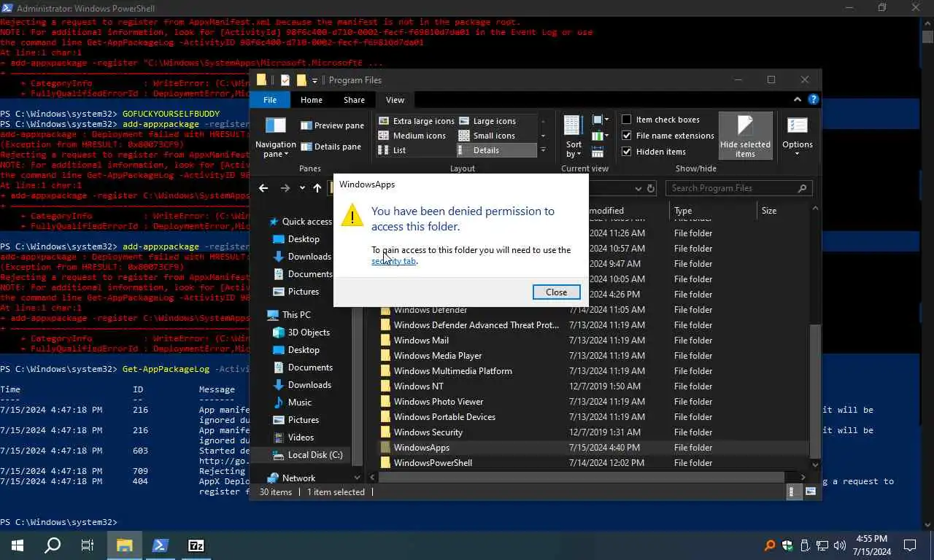934x560 pixels.
Task: Click the Search Program Files box
Action: pyautogui.click(x=738, y=188)
